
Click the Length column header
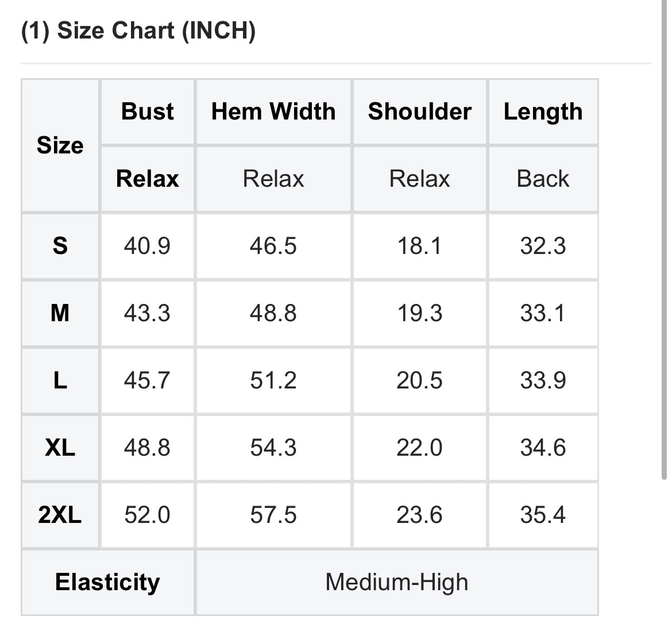click(543, 111)
